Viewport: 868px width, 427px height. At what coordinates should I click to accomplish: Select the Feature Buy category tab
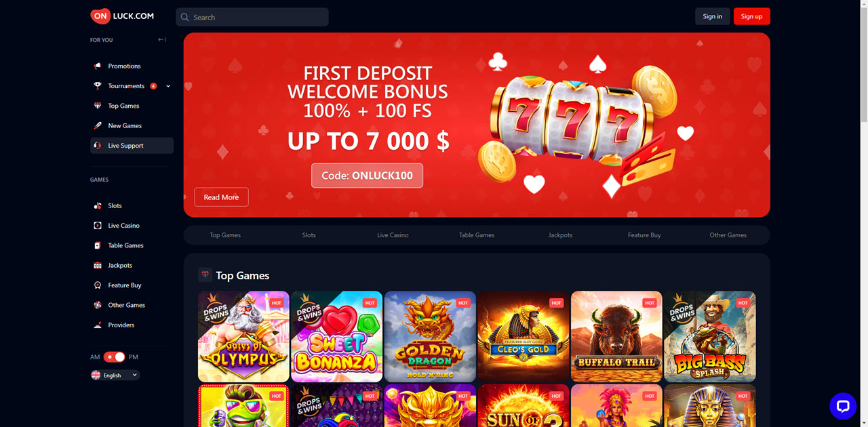(644, 235)
